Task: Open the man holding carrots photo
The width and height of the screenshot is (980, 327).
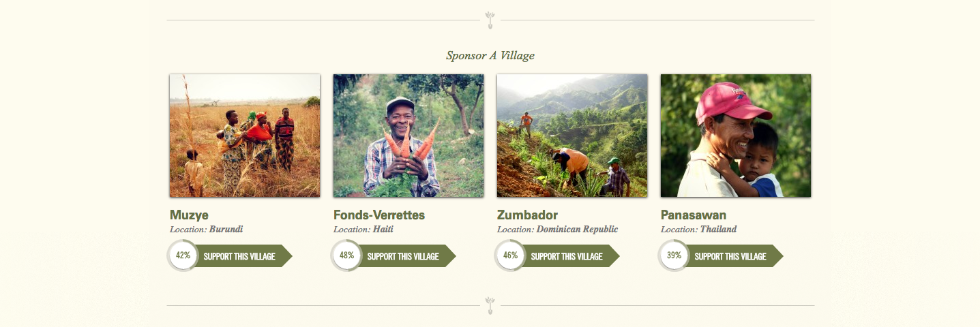Action: [409, 136]
